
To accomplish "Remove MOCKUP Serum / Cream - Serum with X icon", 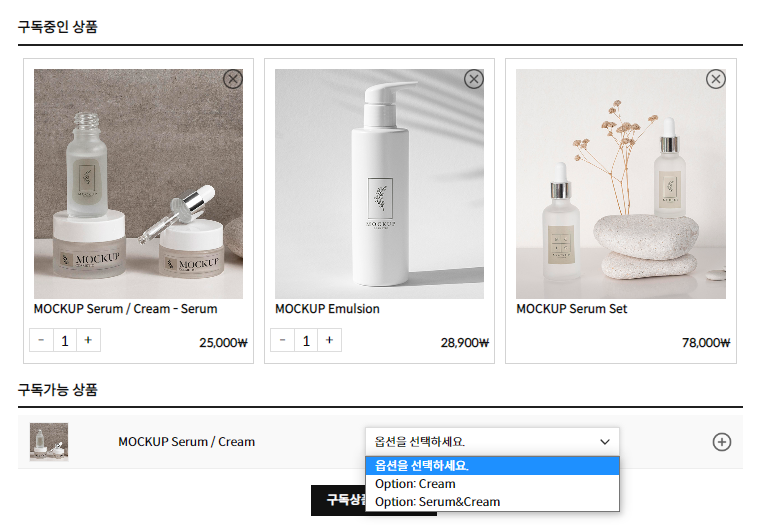I will pos(233,79).
